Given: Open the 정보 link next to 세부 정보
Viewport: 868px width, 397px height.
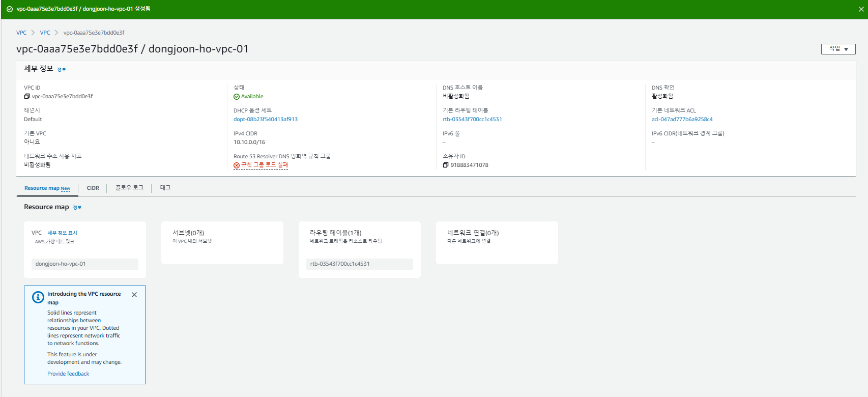Looking at the screenshot, I should click(x=62, y=69).
